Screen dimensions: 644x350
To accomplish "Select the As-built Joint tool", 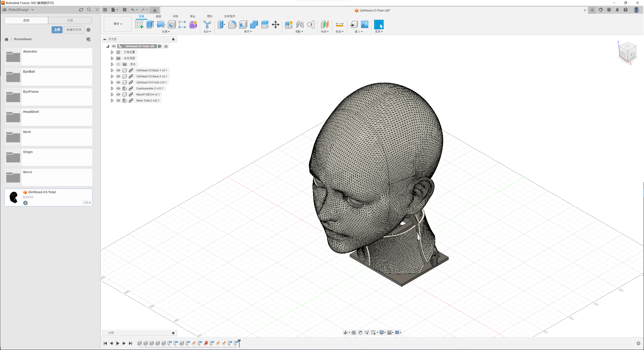I will pos(311,24).
